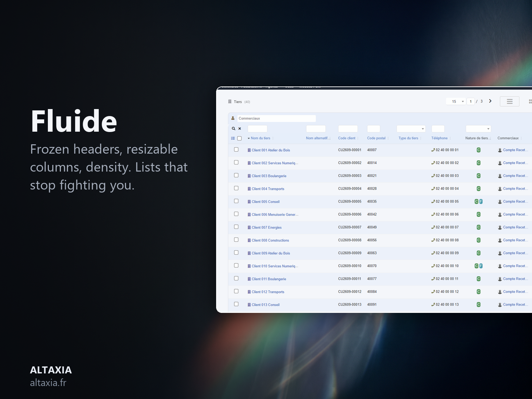Toggle the select-all checkbox in header
Image resolution: width=532 pixels, height=399 pixels.
239,138
